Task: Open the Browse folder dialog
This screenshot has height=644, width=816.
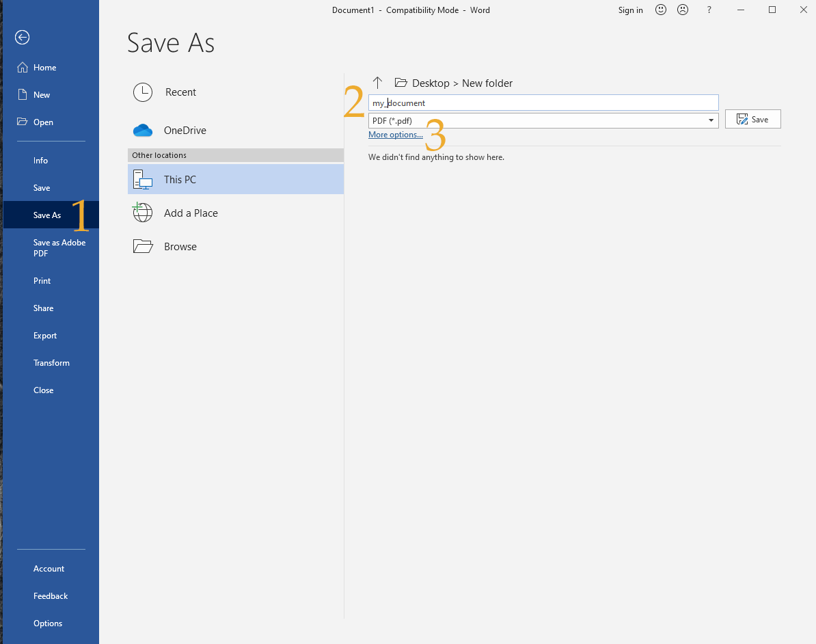Action: [x=235, y=246]
